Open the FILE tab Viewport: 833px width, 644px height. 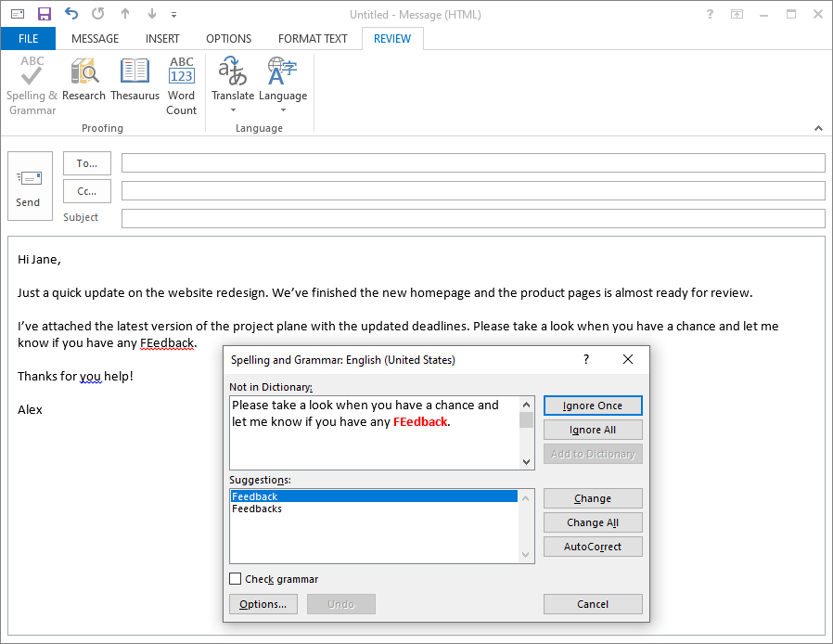point(28,39)
